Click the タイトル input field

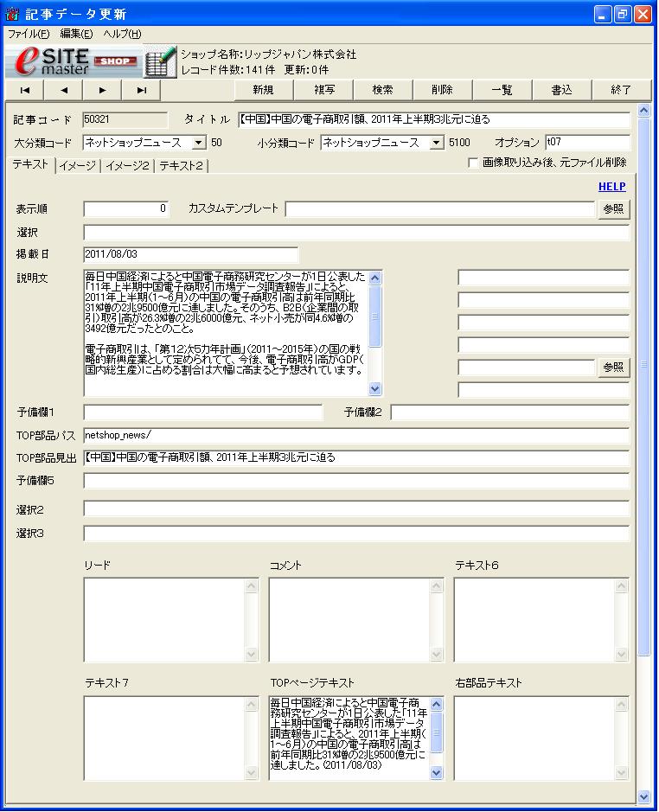434,119
